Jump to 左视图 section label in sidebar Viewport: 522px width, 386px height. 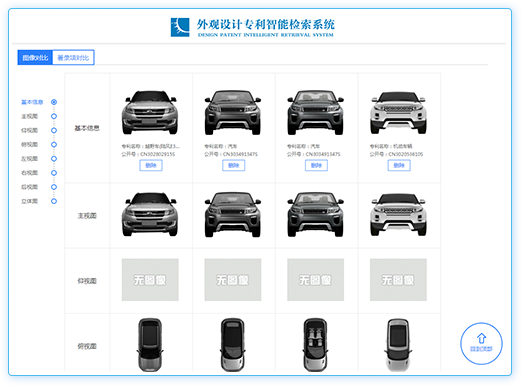(30, 159)
